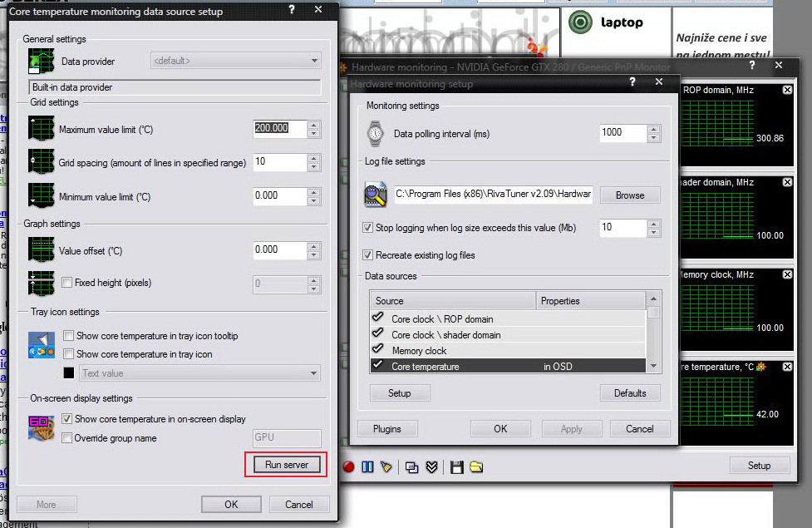Click help button of Hardware monitoring setup dialog
Viewport: 812px width, 528px height.
pyautogui.click(x=632, y=81)
